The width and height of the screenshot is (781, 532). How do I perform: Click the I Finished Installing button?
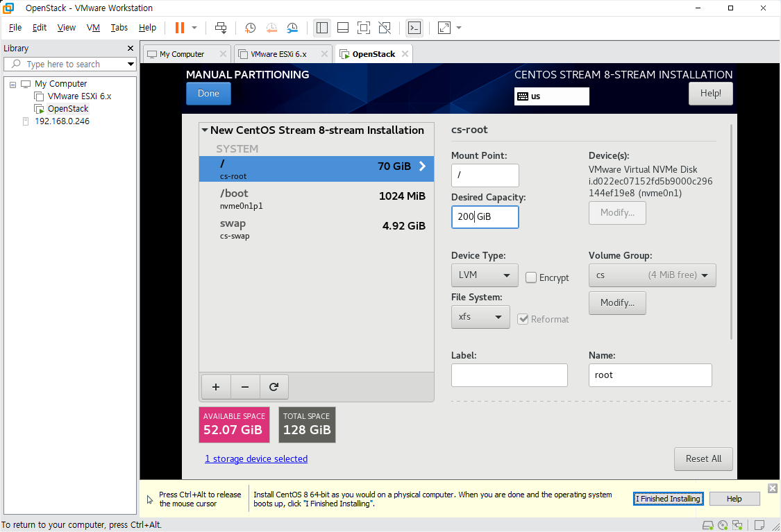point(668,499)
